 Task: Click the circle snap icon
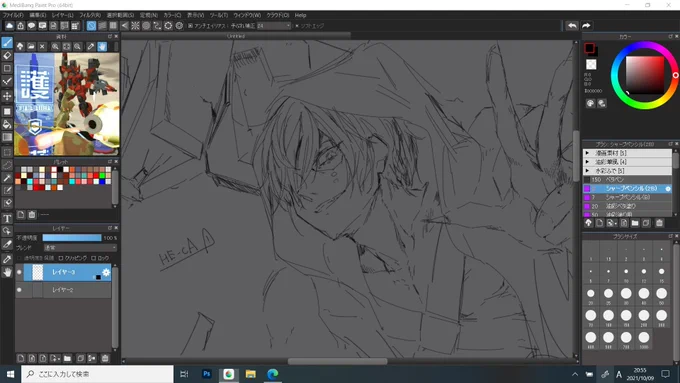pyautogui.click(x=146, y=26)
